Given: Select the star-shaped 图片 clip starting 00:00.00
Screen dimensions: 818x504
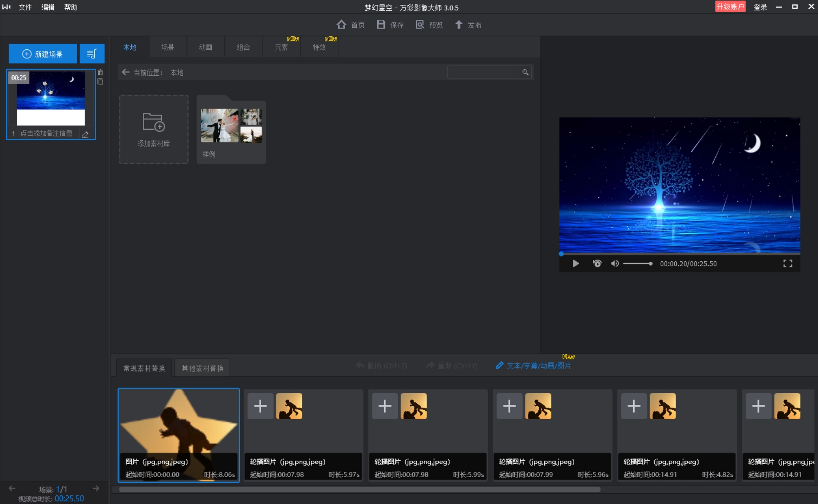Looking at the screenshot, I should pos(179,435).
